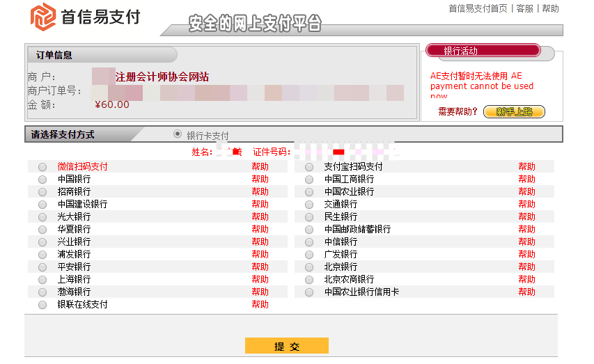Open 帮助 link for 中国农业银行
The width and height of the screenshot is (594, 364).
527,191
